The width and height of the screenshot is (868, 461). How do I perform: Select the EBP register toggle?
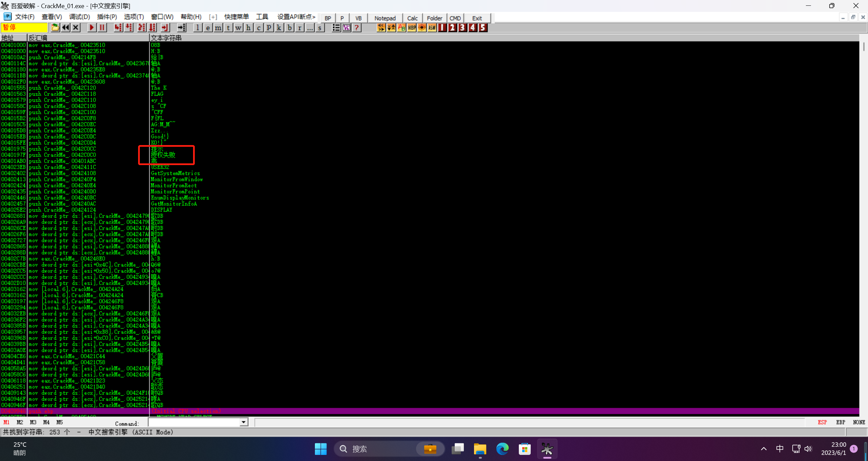840,422
